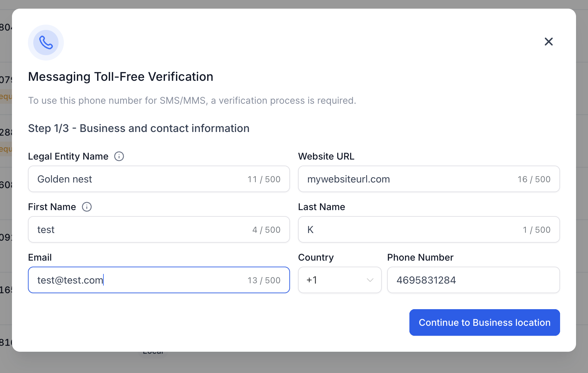This screenshot has width=588, height=373.
Task: Click the 11 / 500 character counter
Action: point(264,179)
